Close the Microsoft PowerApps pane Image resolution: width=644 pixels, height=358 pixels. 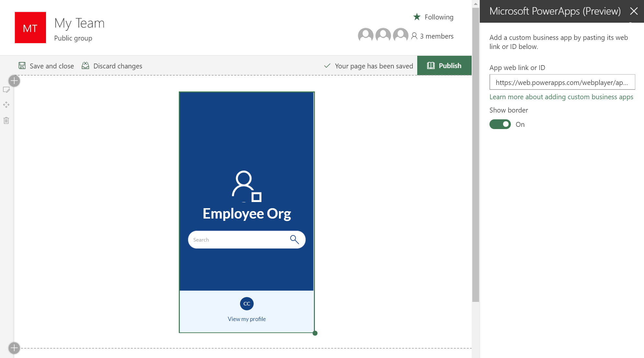coord(634,11)
